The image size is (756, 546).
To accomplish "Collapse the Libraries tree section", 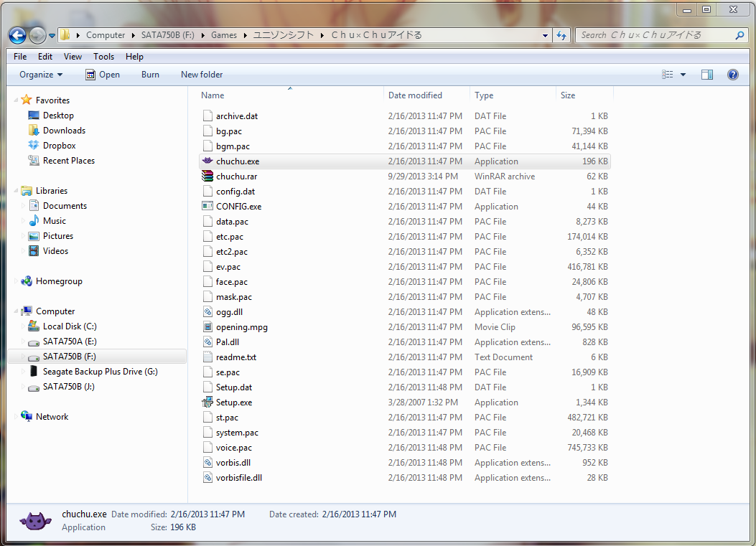I will pos(16,190).
